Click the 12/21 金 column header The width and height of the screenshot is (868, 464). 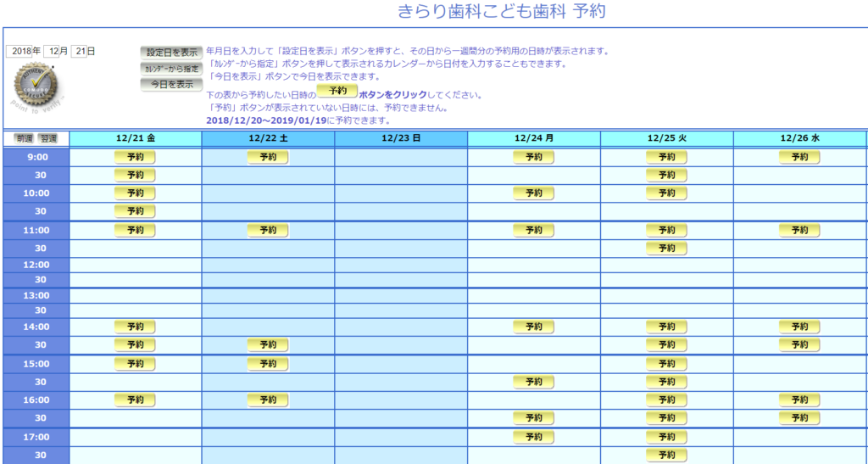click(136, 138)
